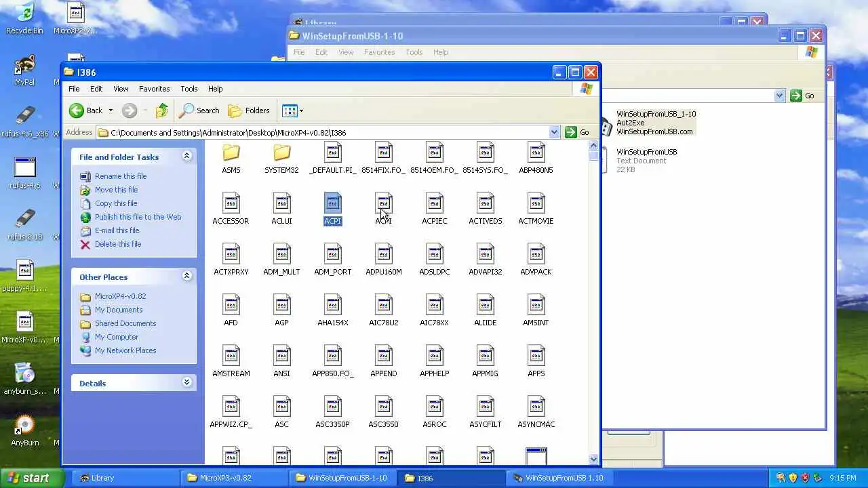Open My Documents in Other Places
Viewport: 868px width, 488px height.
tap(119, 310)
